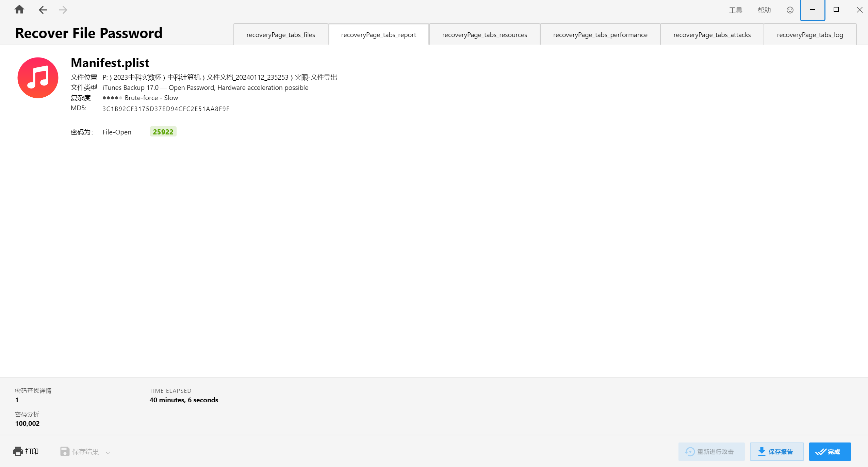The width and height of the screenshot is (868, 467).
Task: Select the recoveryPage_tabs_attacks tab
Action: [x=712, y=35]
